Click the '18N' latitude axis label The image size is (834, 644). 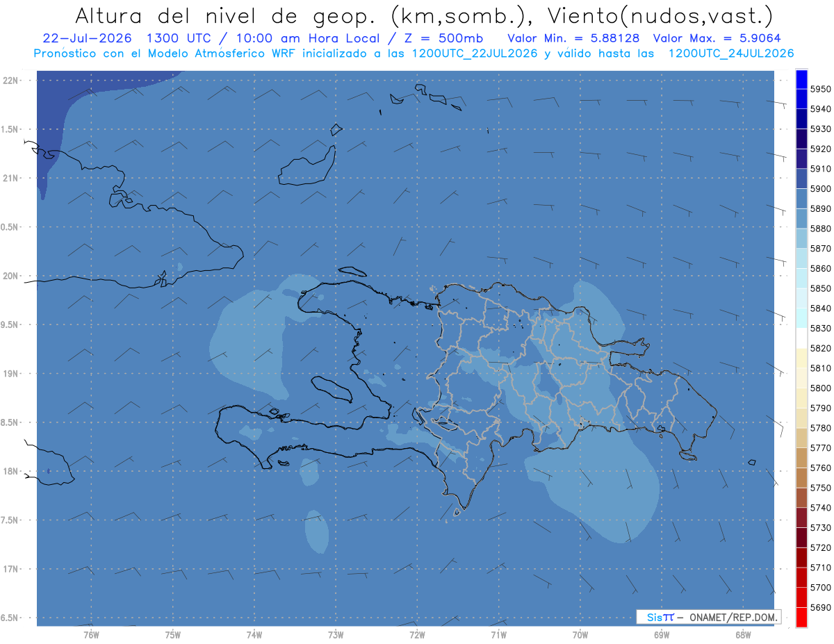point(11,471)
